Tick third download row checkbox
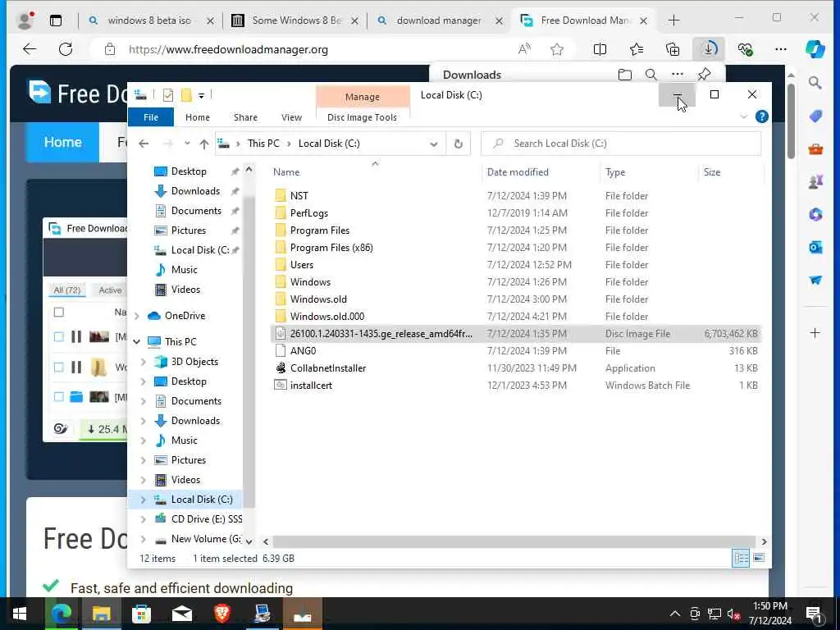The height and width of the screenshot is (630, 840). tap(59, 396)
